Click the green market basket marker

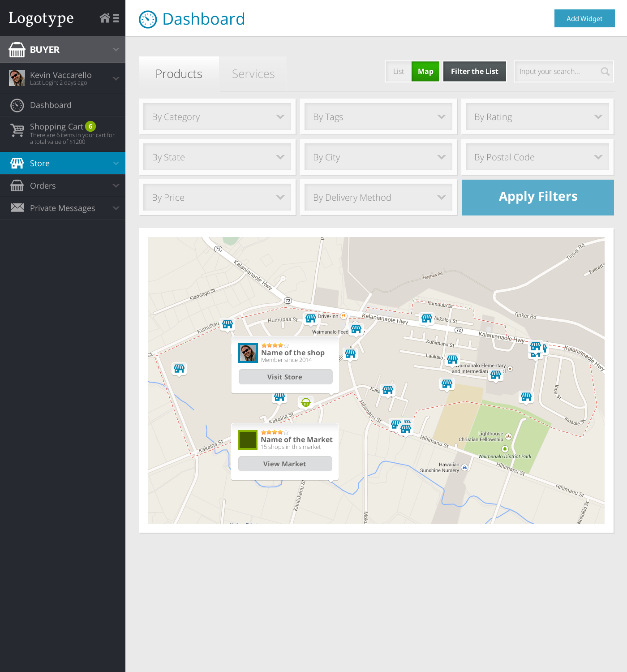(x=306, y=402)
